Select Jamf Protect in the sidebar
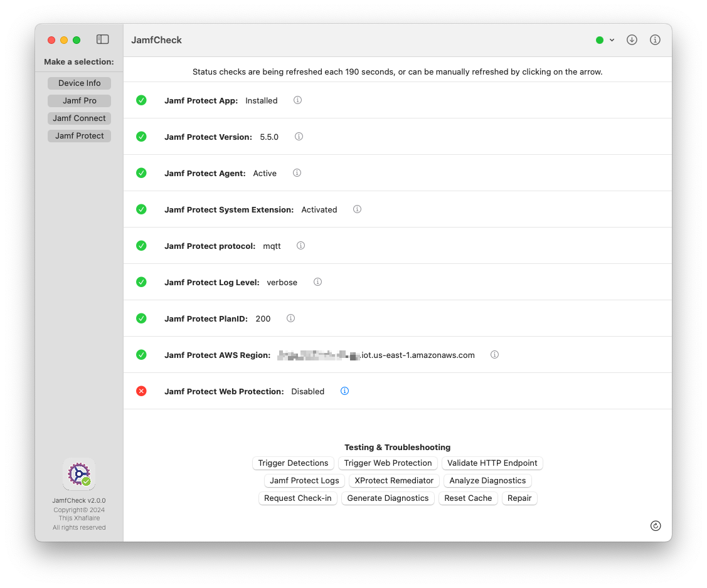Viewport: 707px width, 588px height. tap(79, 135)
